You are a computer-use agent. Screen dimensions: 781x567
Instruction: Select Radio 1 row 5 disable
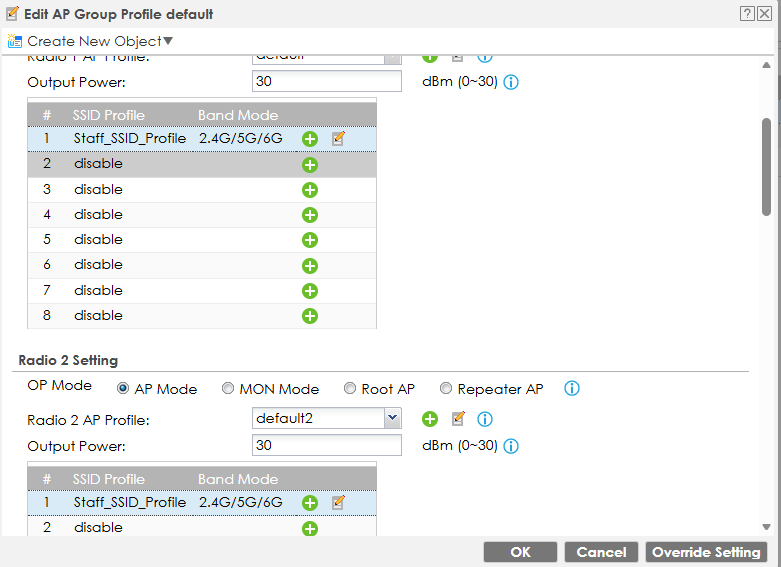click(202, 240)
